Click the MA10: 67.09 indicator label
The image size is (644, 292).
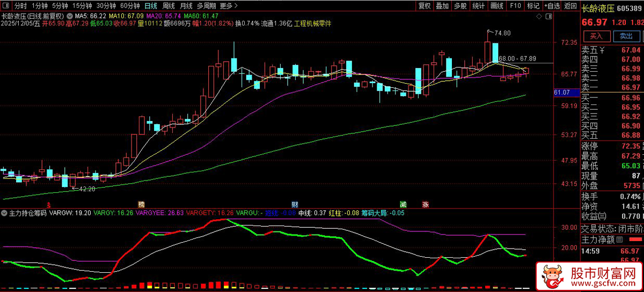pyautogui.click(x=127, y=16)
